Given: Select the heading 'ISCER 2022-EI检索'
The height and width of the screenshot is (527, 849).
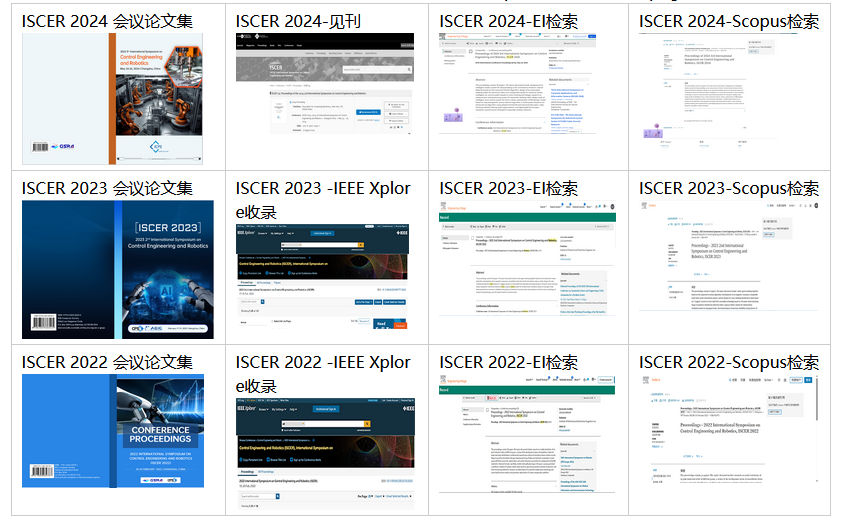Looking at the screenshot, I should point(508,362).
